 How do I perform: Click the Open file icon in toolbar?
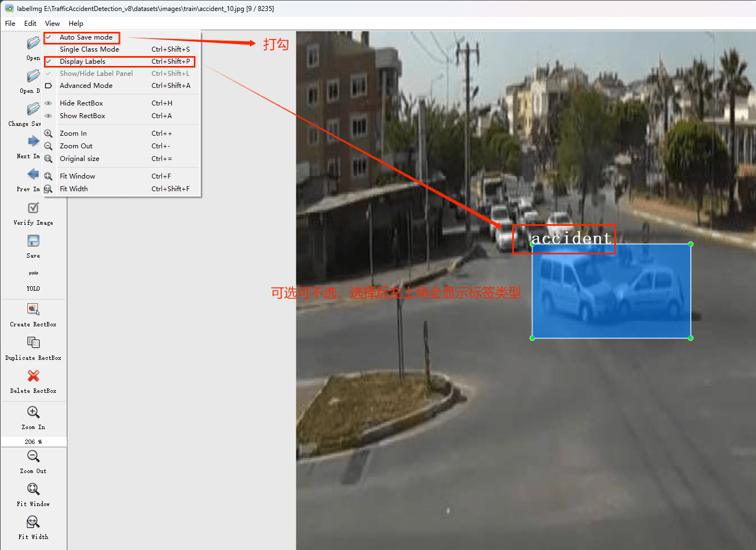(33, 43)
